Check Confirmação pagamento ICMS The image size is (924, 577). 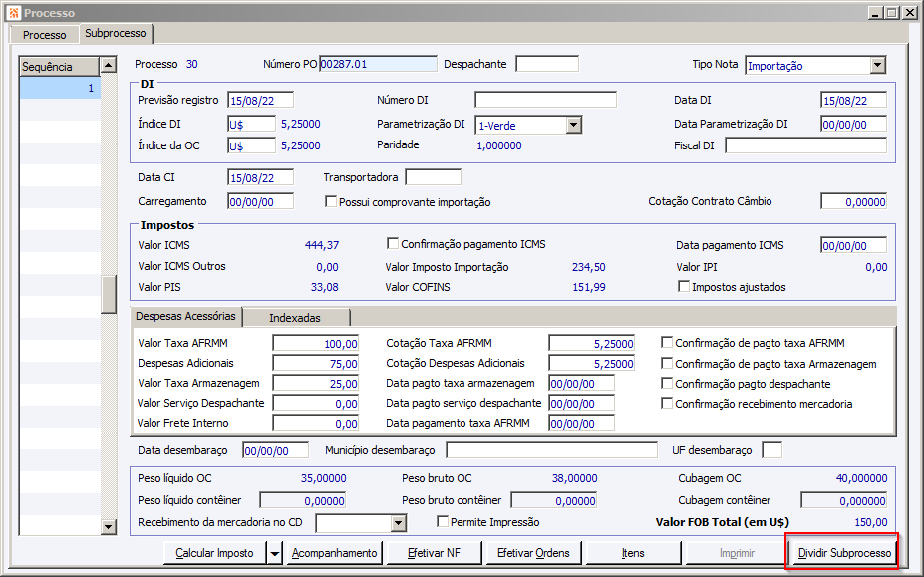(393, 244)
